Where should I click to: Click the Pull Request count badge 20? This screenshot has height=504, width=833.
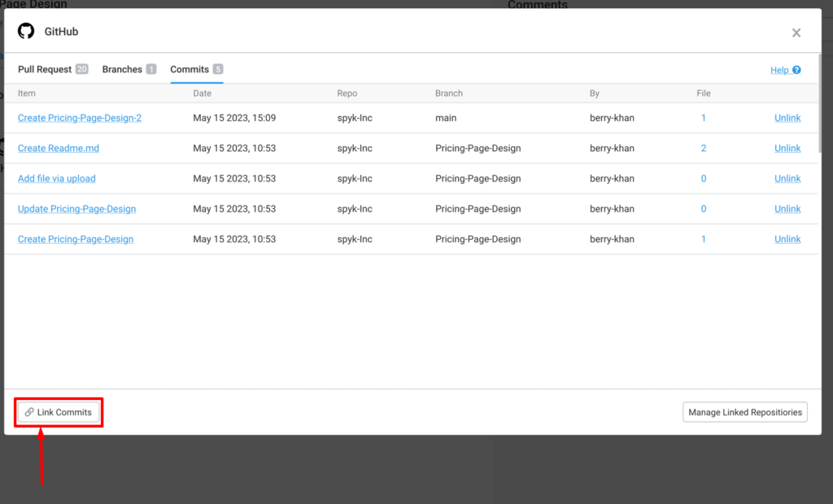82,69
